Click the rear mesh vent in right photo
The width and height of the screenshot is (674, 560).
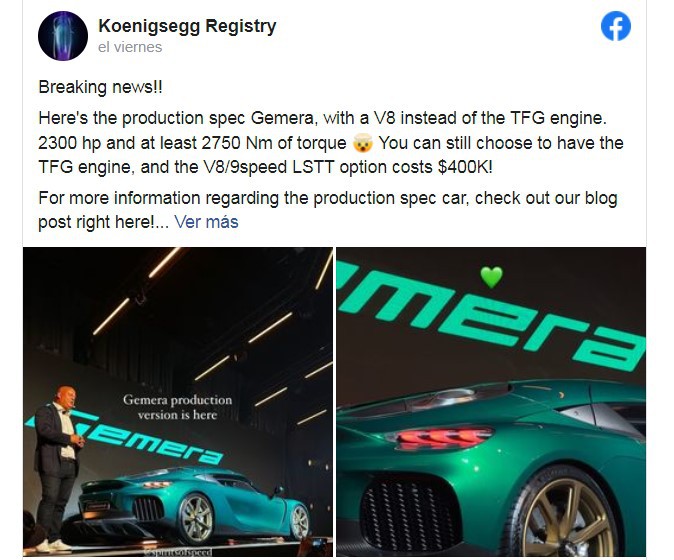click(406, 514)
